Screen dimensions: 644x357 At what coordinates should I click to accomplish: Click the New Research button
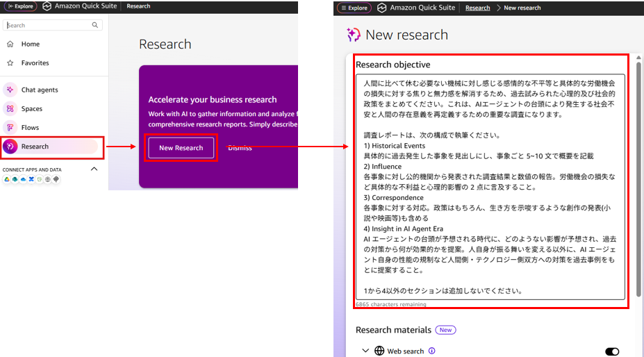[181, 148]
